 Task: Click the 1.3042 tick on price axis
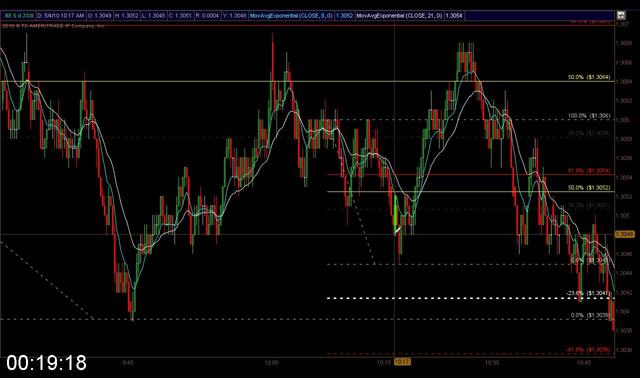click(624, 292)
